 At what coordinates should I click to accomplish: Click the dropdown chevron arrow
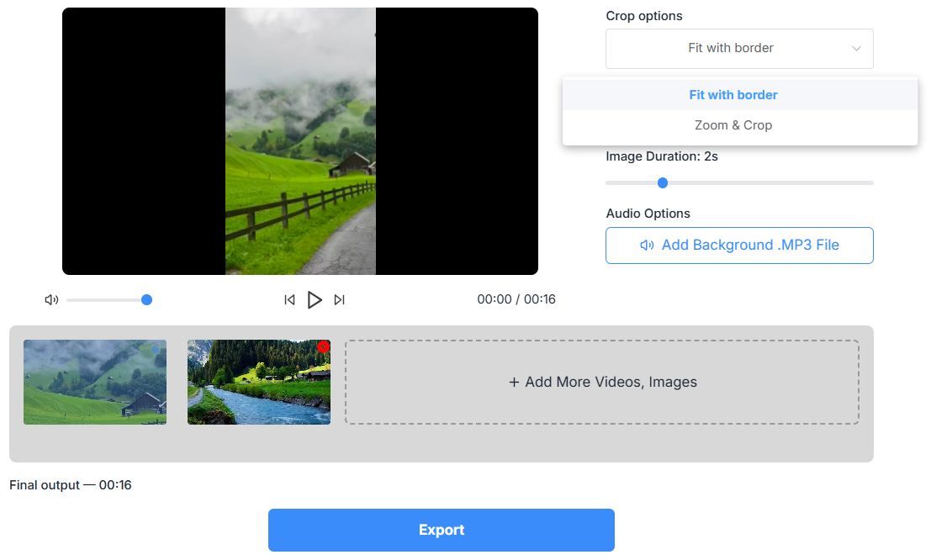(x=856, y=49)
